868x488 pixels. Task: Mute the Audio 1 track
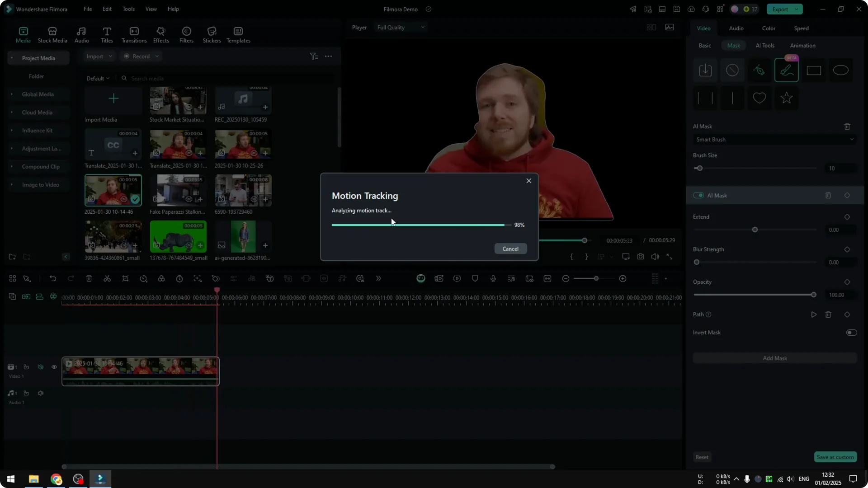(x=40, y=393)
